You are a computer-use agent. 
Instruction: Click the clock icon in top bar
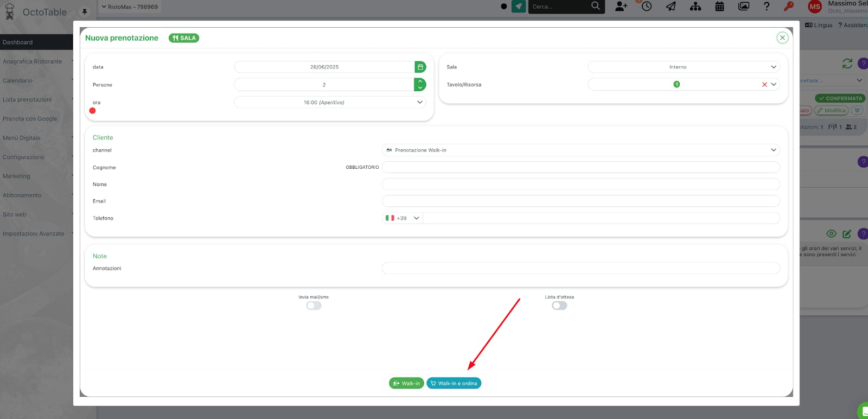click(646, 7)
